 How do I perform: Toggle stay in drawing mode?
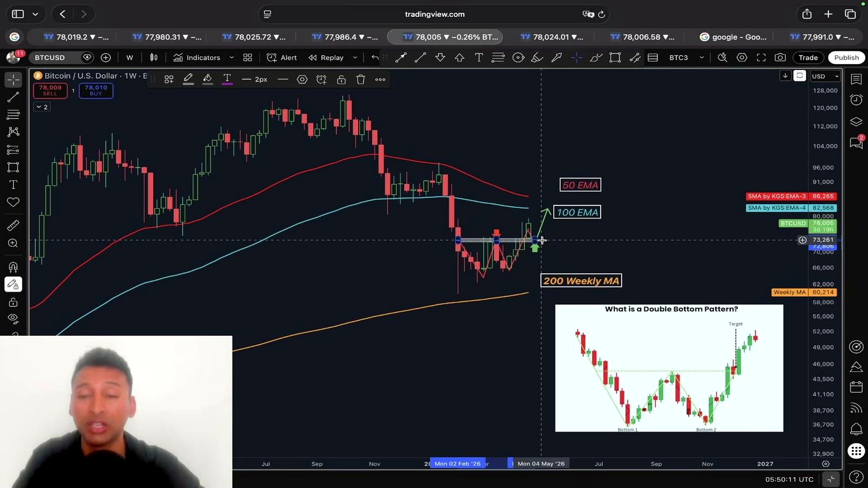[x=13, y=285]
